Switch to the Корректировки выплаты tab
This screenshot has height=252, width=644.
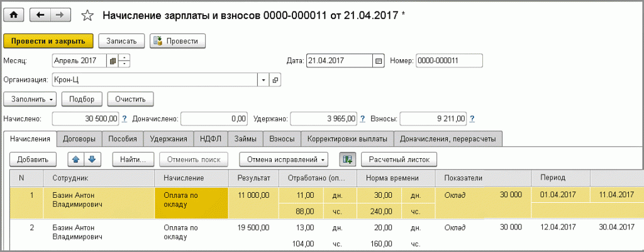click(347, 139)
